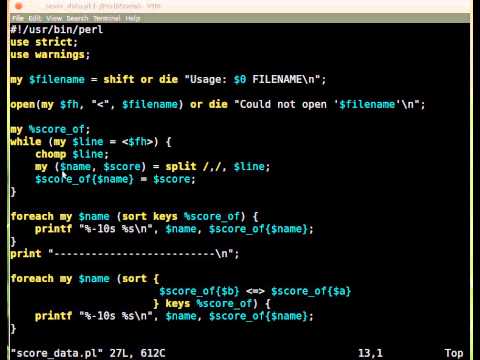The width and height of the screenshot is (480, 360).
Task: Click the 'Top' scroll position indicator
Action: click(454, 353)
